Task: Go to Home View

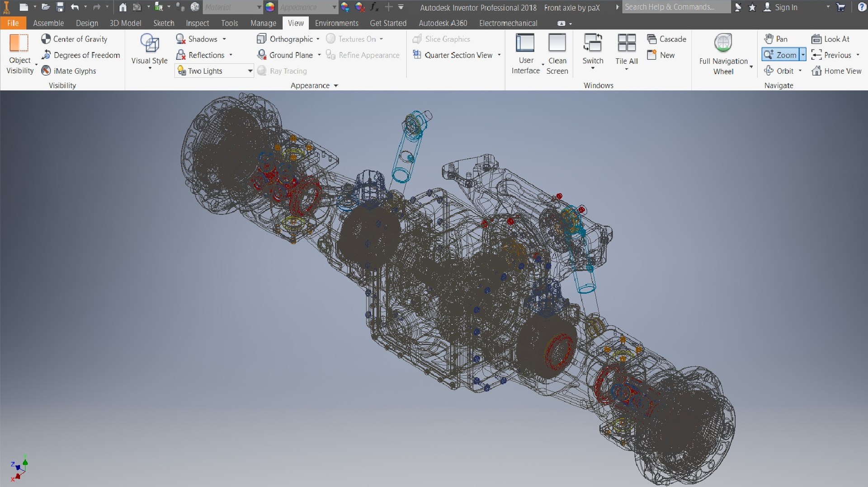Action: (837, 71)
